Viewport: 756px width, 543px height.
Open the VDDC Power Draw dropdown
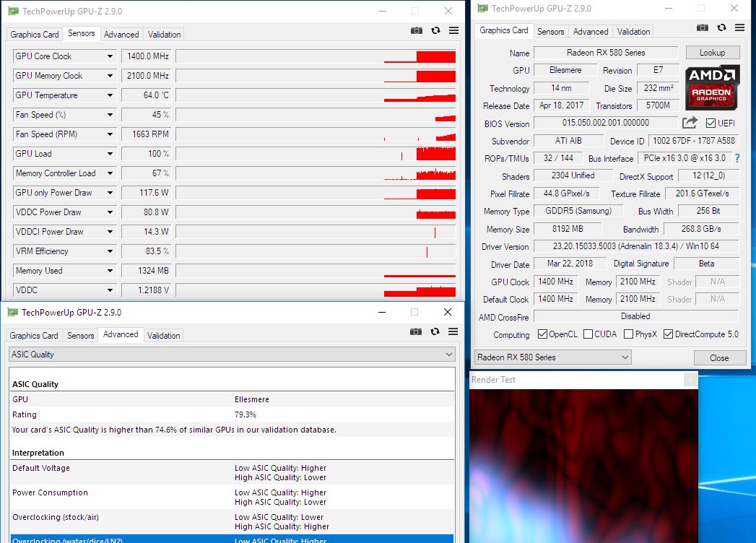[110, 212]
